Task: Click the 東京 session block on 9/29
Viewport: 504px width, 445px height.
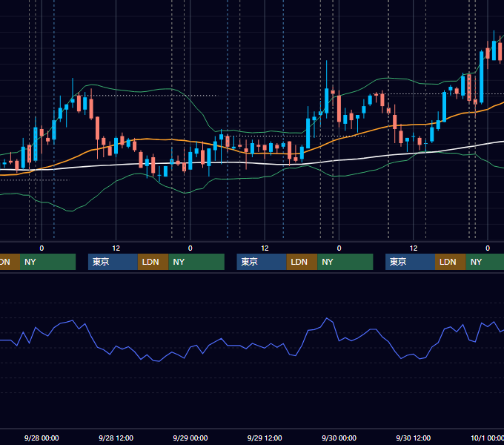Action: pyautogui.click(x=262, y=262)
